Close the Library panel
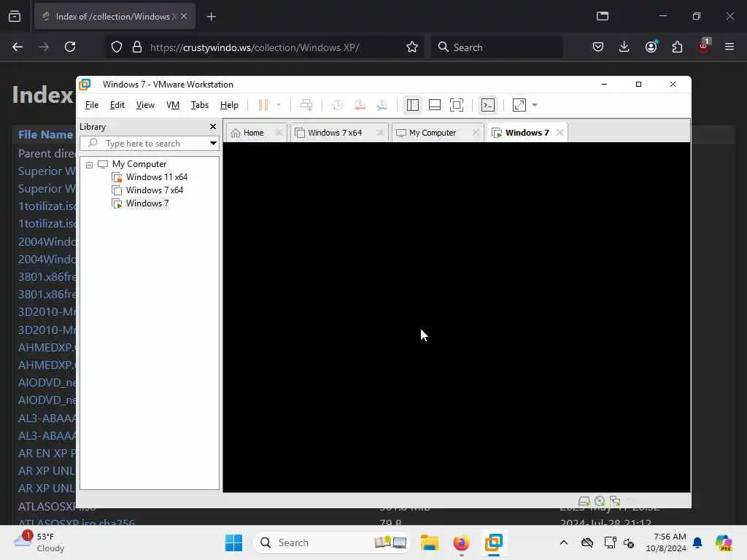The width and height of the screenshot is (747, 560). tap(213, 126)
